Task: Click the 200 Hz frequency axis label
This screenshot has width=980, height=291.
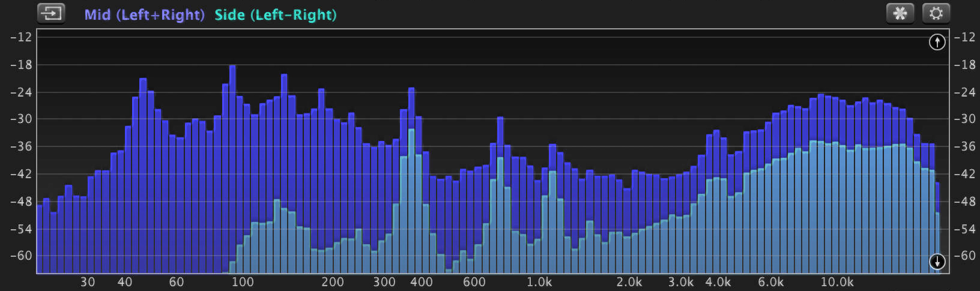Action: click(333, 282)
